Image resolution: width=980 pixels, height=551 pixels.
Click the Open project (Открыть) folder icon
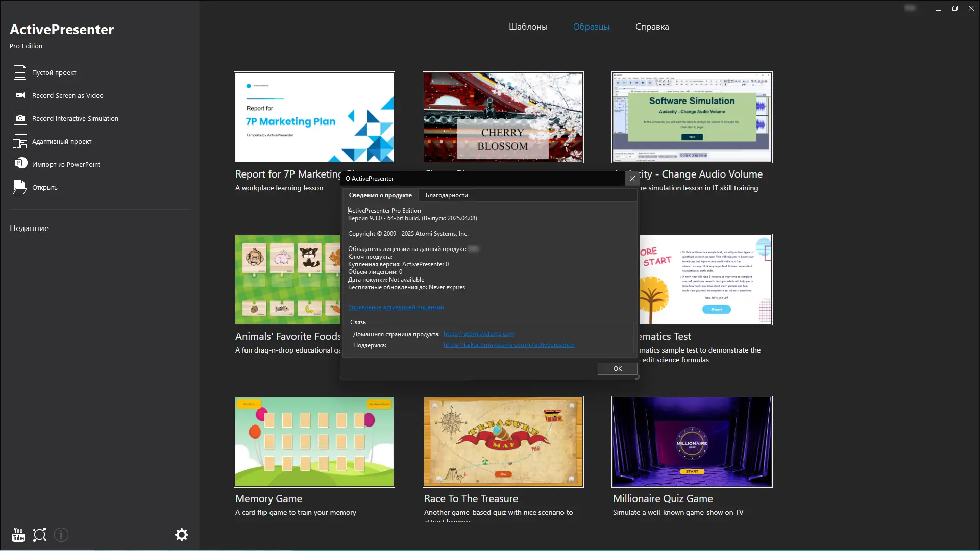click(x=20, y=188)
